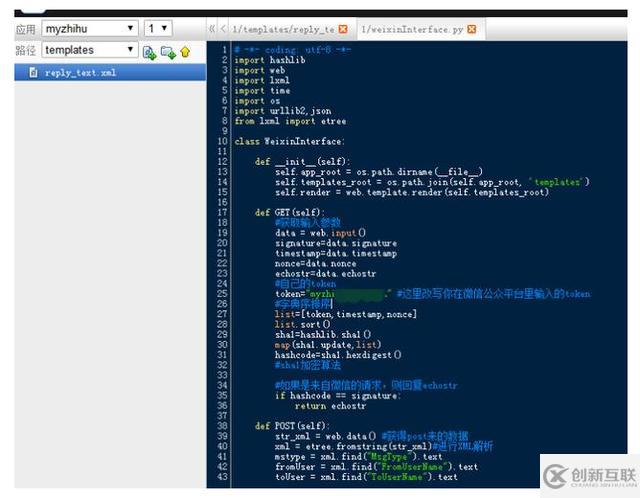Image resolution: width=640 pixels, height=498 pixels.
Task: Click the yellow up-arrow upload icon
Action: pyautogui.click(x=185, y=52)
